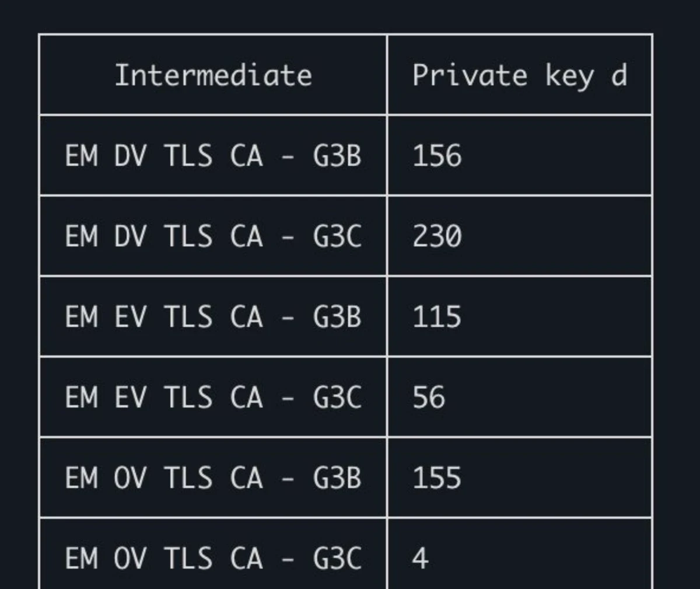
Task: Click 'G3C' in the EV row
Action: tap(337, 398)
